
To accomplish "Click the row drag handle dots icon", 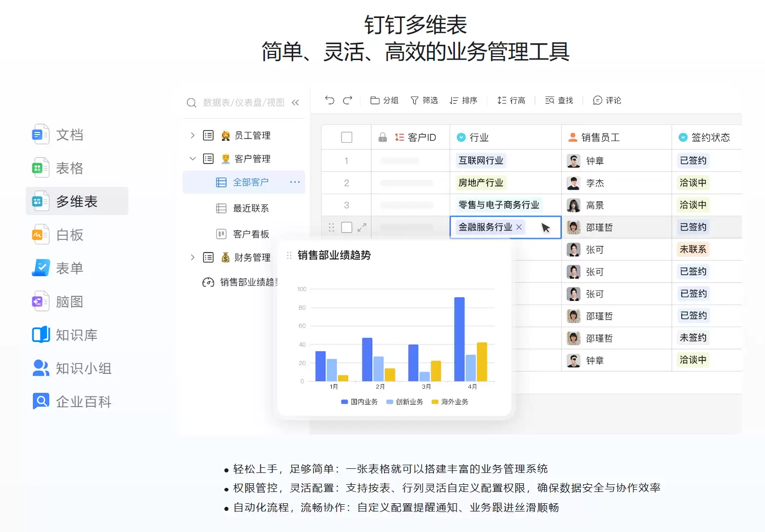I will 331,227.
